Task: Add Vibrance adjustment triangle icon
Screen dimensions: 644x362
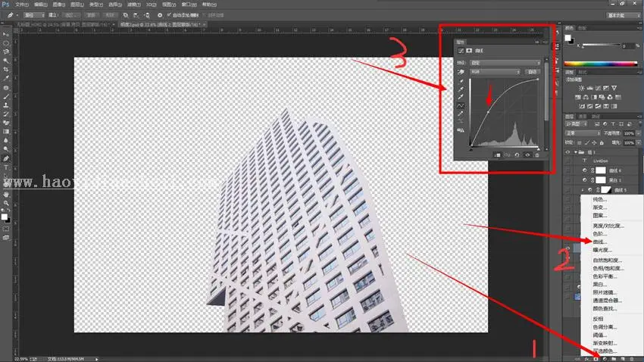Action: [614, 88]
